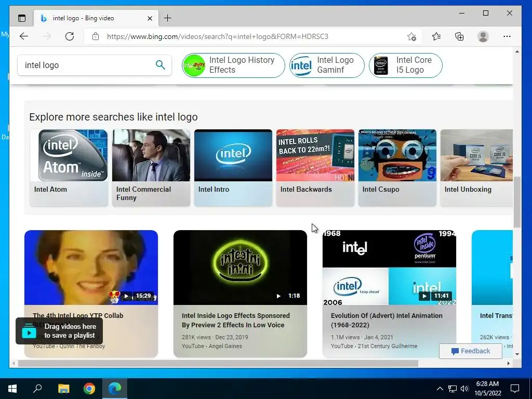Open the network status tray icon
The width and height of the screenshot is (532, 399).
tap(453, 389)
